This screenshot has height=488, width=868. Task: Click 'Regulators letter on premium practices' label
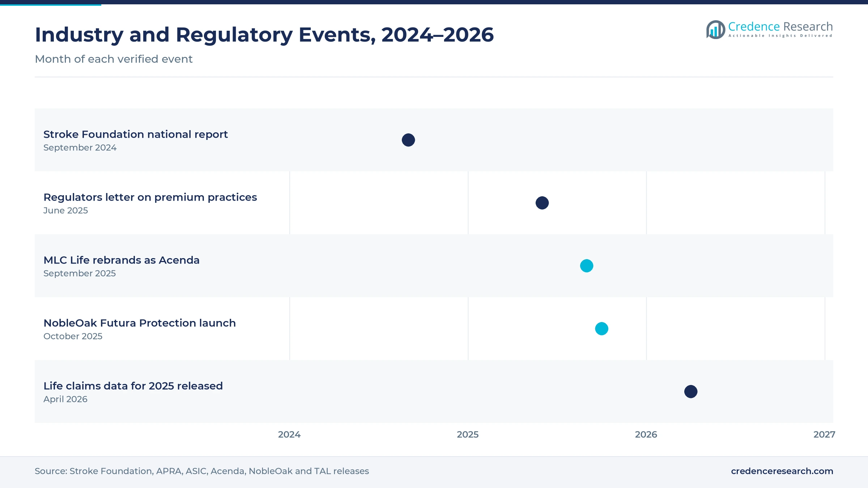[150, 197]
